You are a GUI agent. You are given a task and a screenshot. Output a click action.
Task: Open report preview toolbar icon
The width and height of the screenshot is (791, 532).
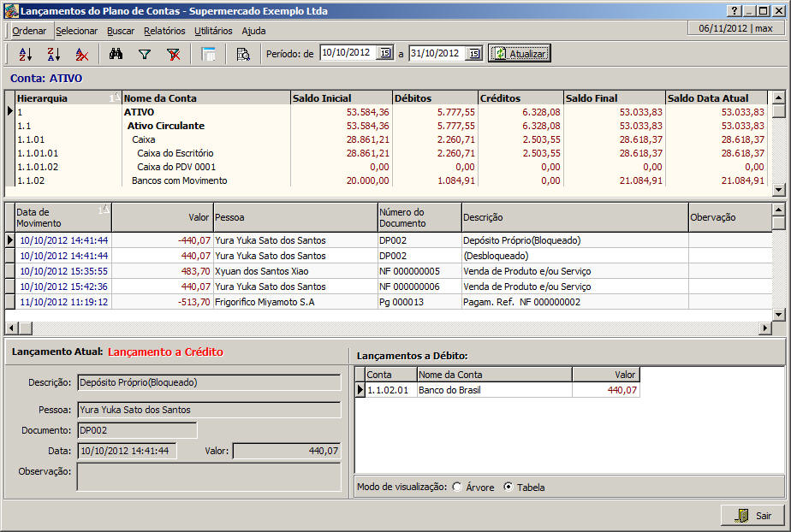243,53
